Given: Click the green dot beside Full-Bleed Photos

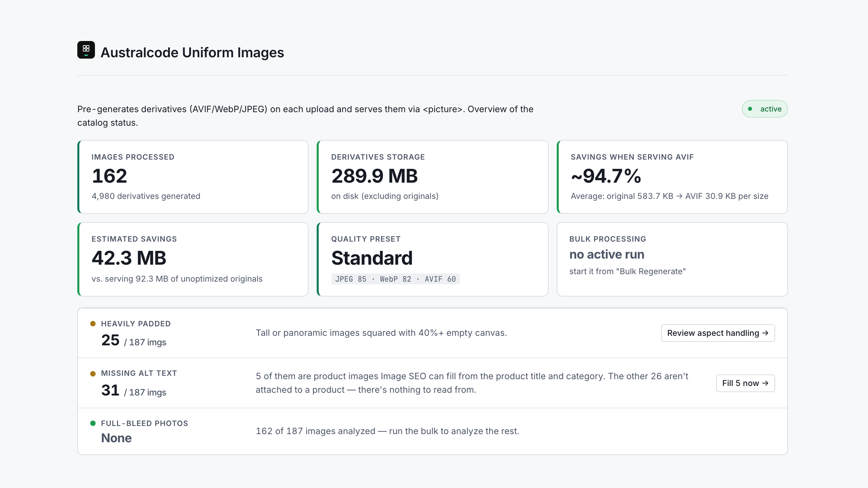Looking at the screenshot, I should [x=93, y=423].
